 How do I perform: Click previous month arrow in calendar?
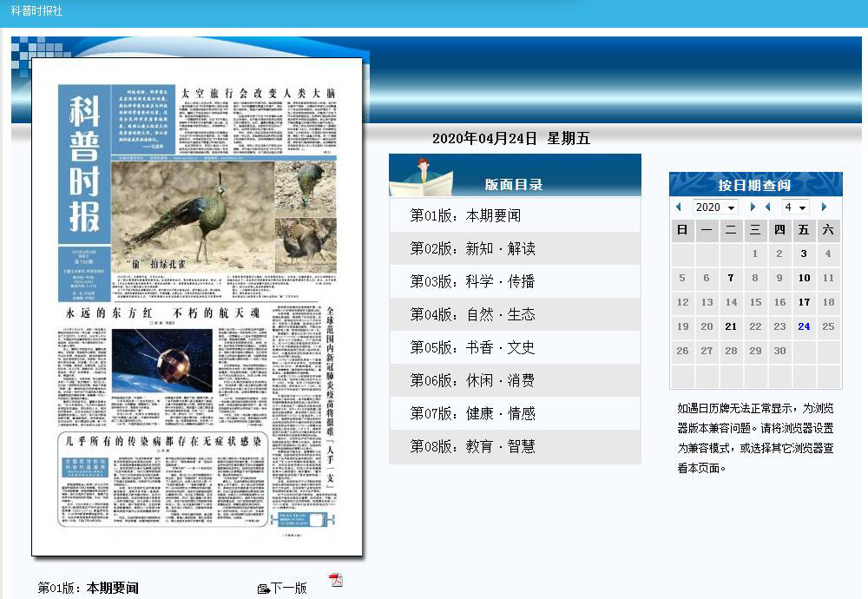[767, 207]
